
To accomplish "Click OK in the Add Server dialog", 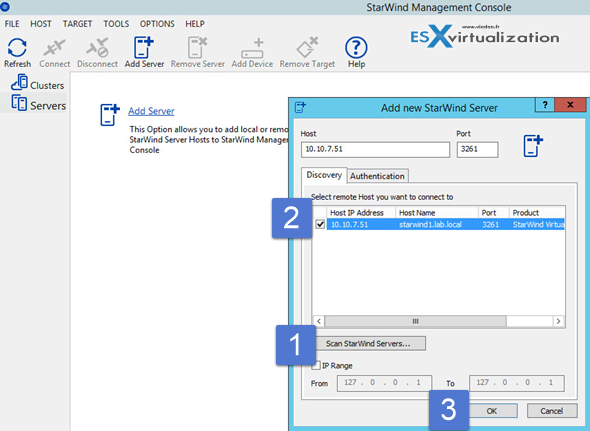I will pos(492,411).
